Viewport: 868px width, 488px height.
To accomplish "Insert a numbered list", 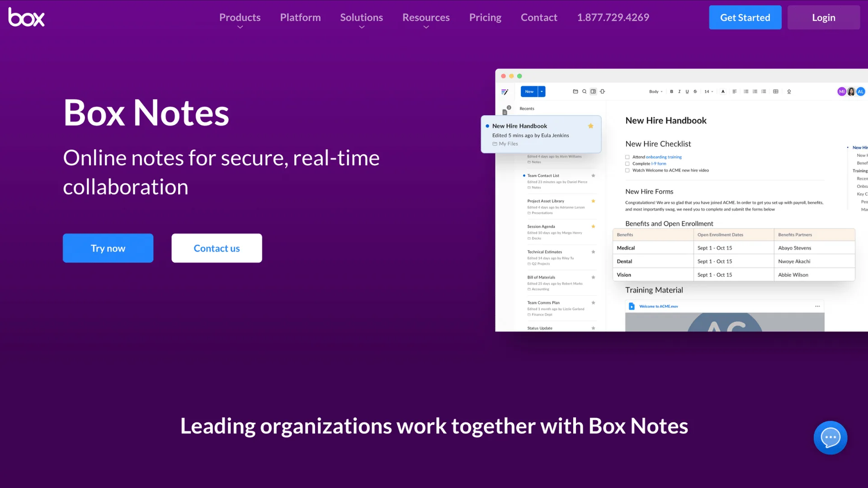I will coord(755,91).
